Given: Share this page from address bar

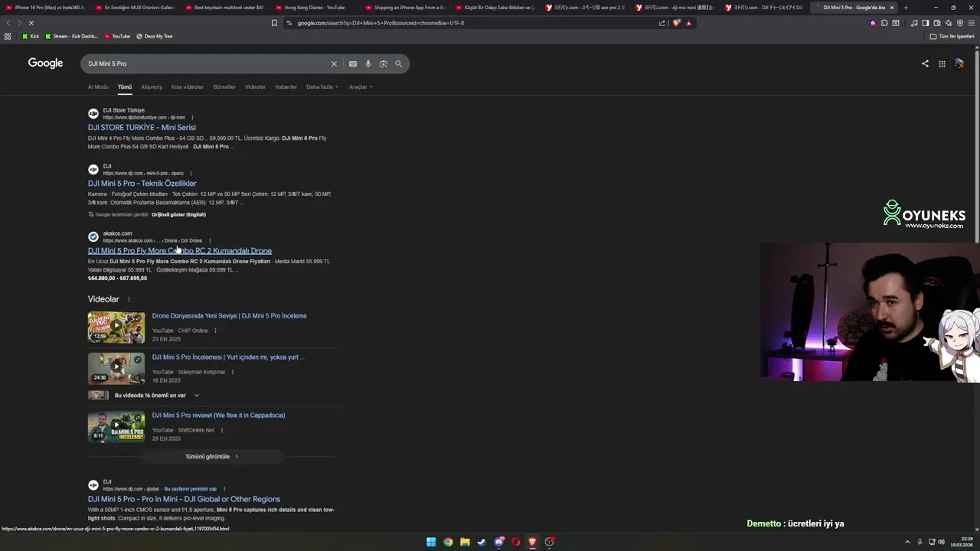Looking at the screenshot, I should coord(662,23).
